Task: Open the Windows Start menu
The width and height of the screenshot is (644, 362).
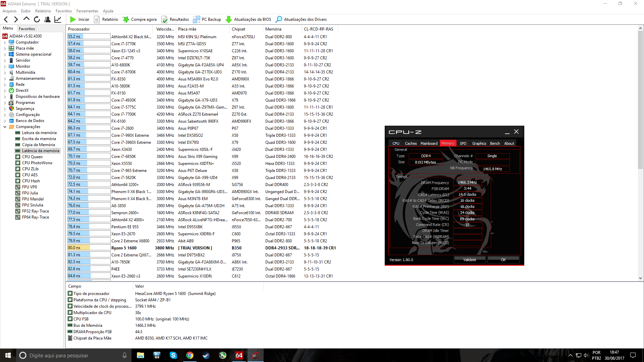Action: [x=8, y=355]
